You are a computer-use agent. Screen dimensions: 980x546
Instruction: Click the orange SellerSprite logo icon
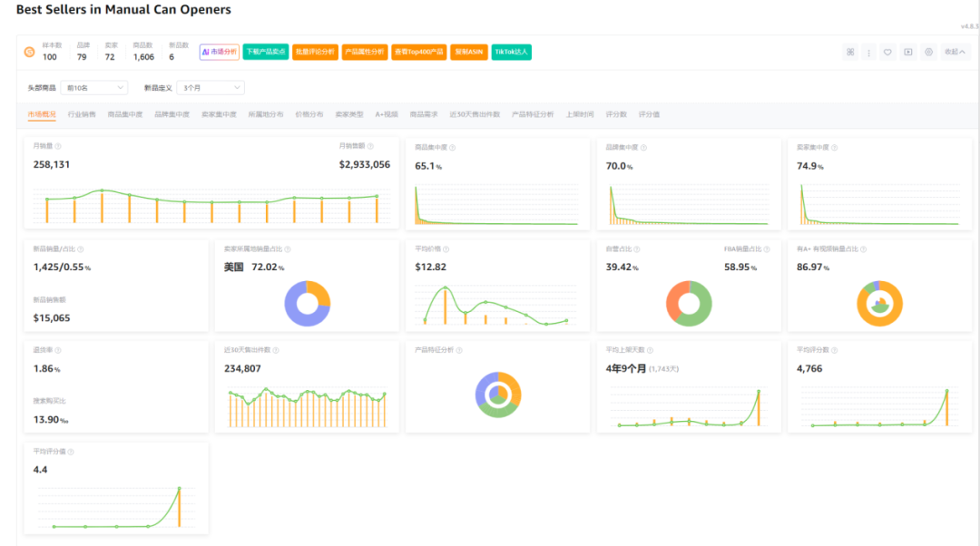point(29,52)
